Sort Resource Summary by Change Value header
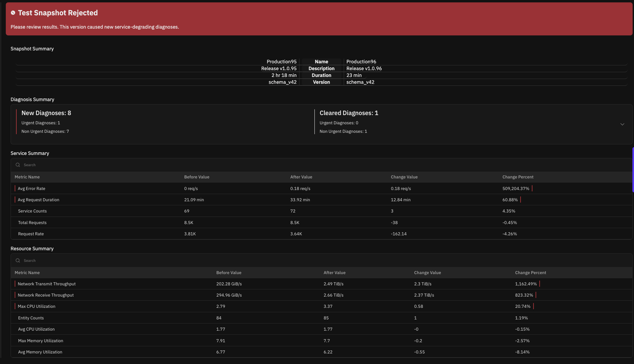The height and width of the screenshot is (364, 634). point(428,273)
